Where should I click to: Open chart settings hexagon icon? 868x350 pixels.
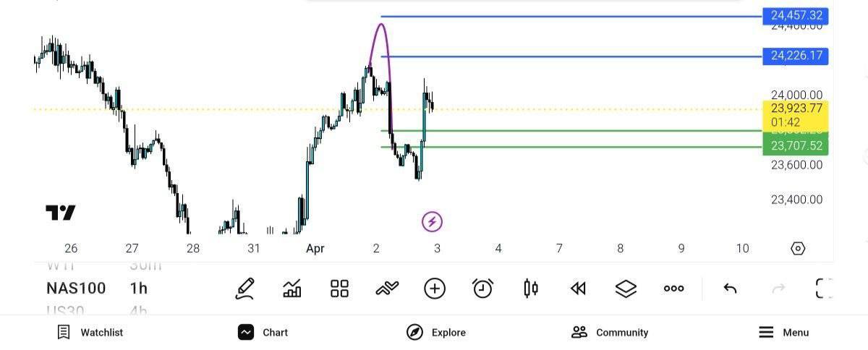click(x=798, y=249)
